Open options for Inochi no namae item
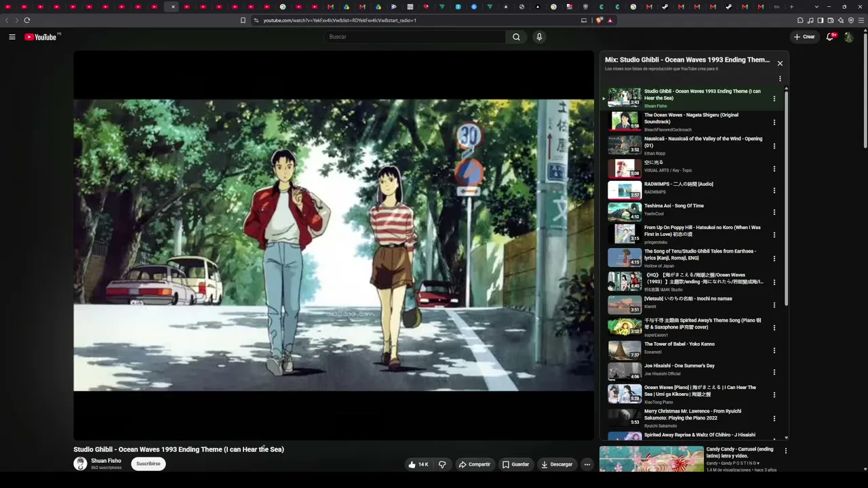This screenshot has width=868, height=488. tap(774, 305)
